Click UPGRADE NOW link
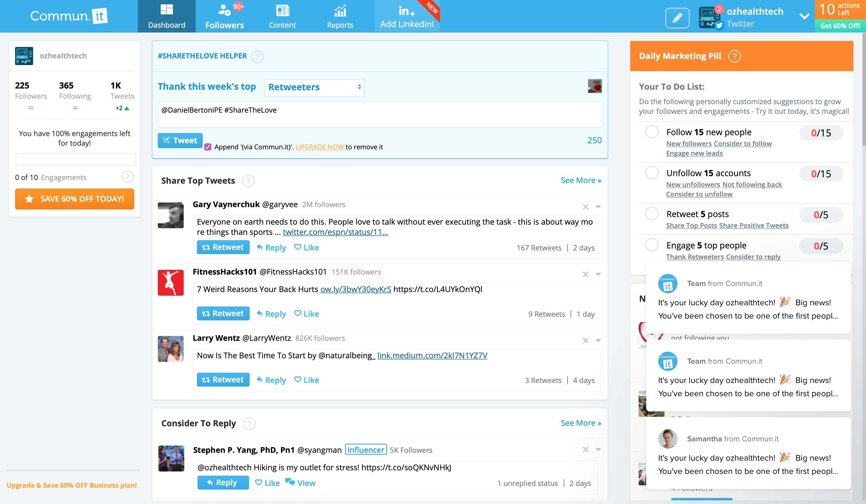Screen dimensions: 866x504 tap(319, 147)
